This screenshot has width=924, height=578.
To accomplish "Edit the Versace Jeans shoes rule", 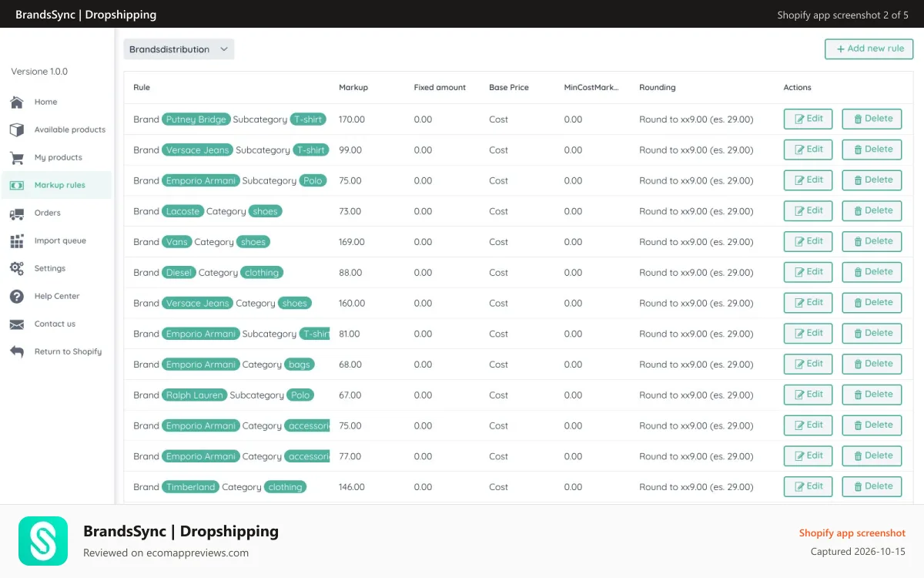I will 808,303.
